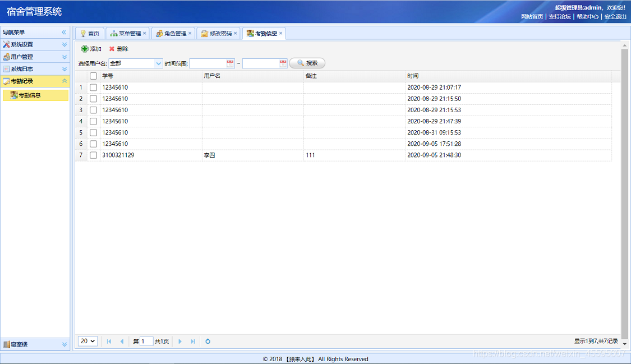
Task: Check the row 5 checkbox (2020-08-31)
Action: click(x=93, y=132)
